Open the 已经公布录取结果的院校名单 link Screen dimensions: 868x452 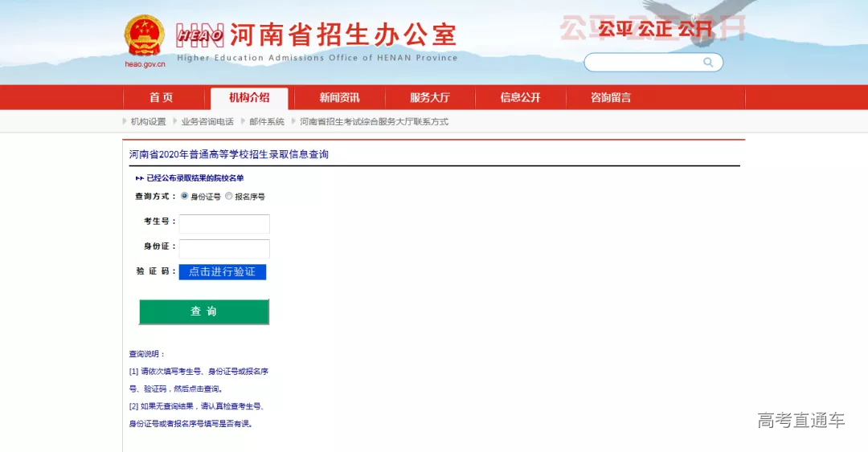point(194,178)
